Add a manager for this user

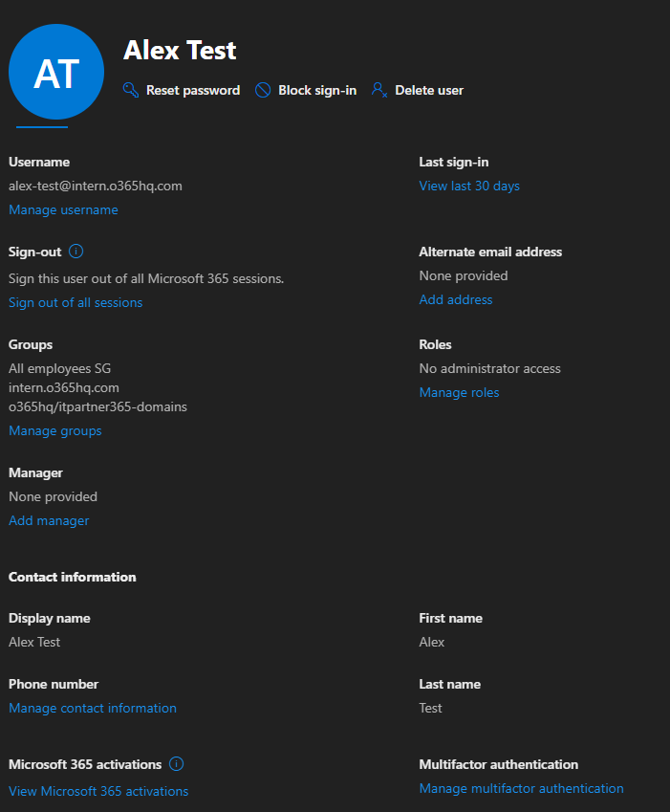coord(49,520)
